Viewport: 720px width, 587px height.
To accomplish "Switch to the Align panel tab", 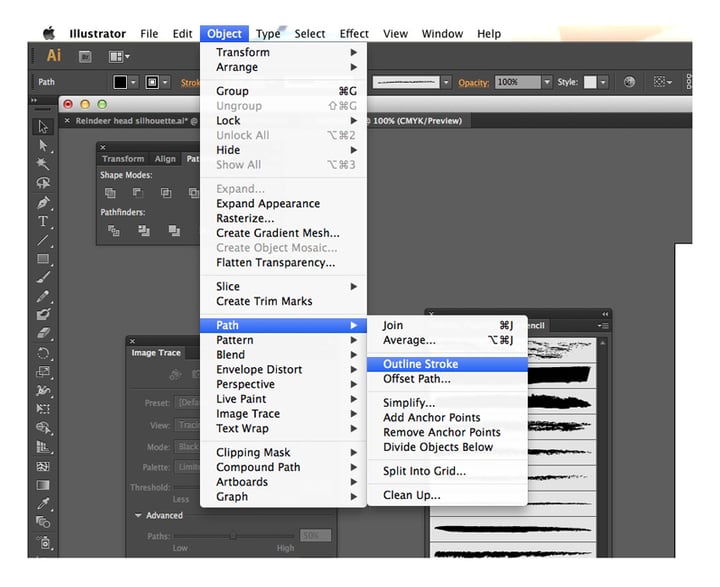I will 165,158.
